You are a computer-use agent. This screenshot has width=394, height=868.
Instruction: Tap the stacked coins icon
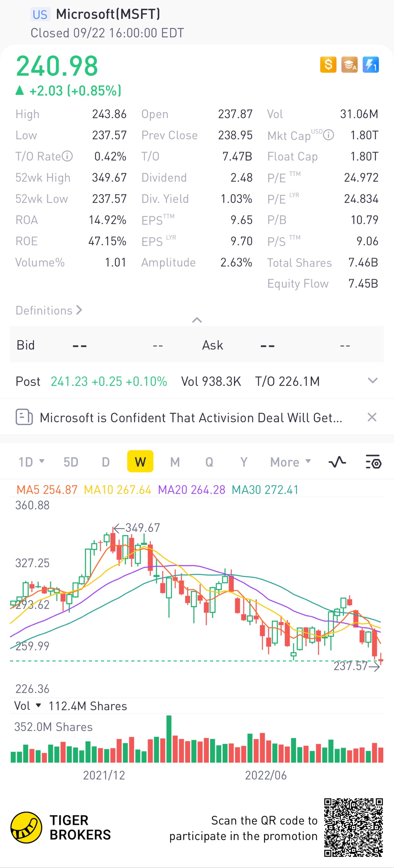350,65
